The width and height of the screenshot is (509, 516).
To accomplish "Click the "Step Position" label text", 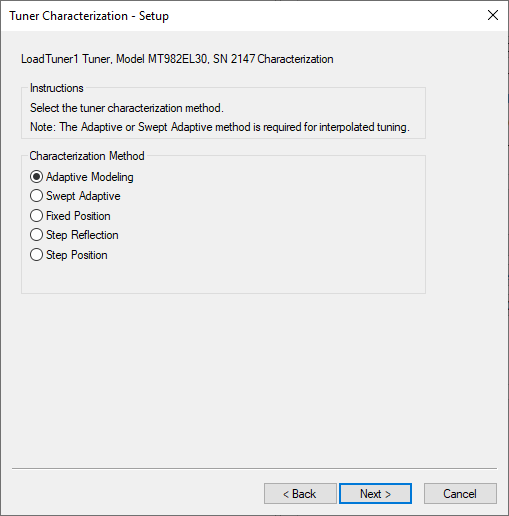I will (77, 255).
